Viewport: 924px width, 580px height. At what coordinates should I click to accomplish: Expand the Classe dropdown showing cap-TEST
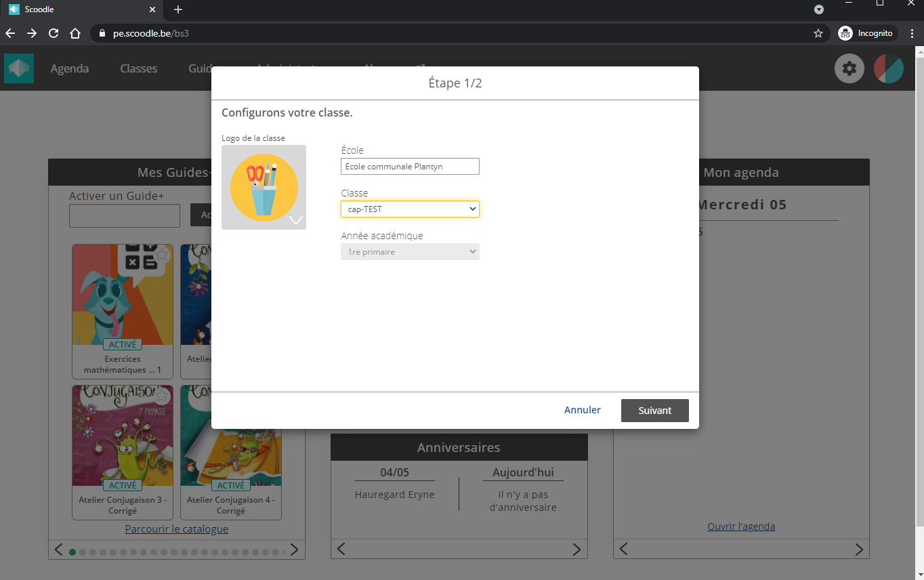tap(410, 209)
